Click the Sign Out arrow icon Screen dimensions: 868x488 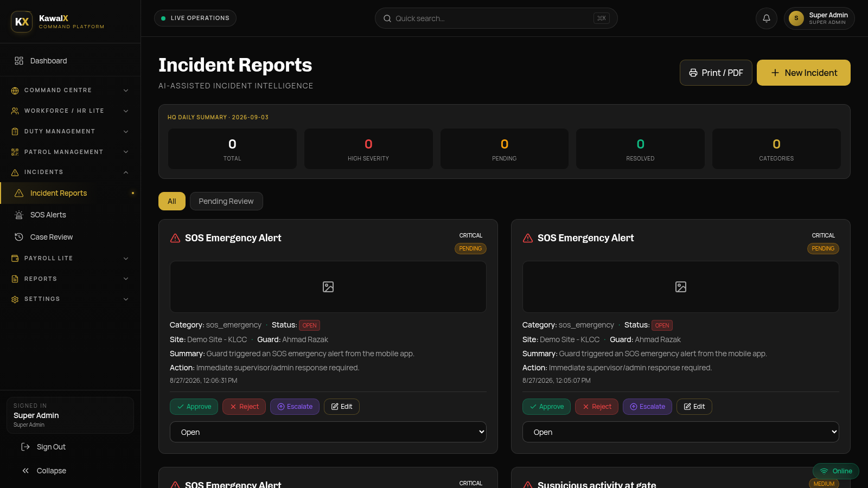[x=25, y=447]
